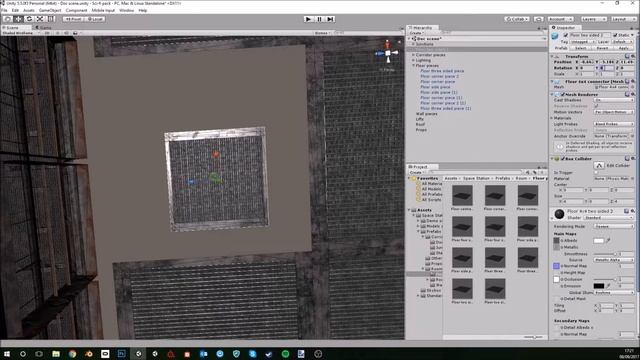Select Wall pieces in Hierarchy
640x360 pixels.
427,114
